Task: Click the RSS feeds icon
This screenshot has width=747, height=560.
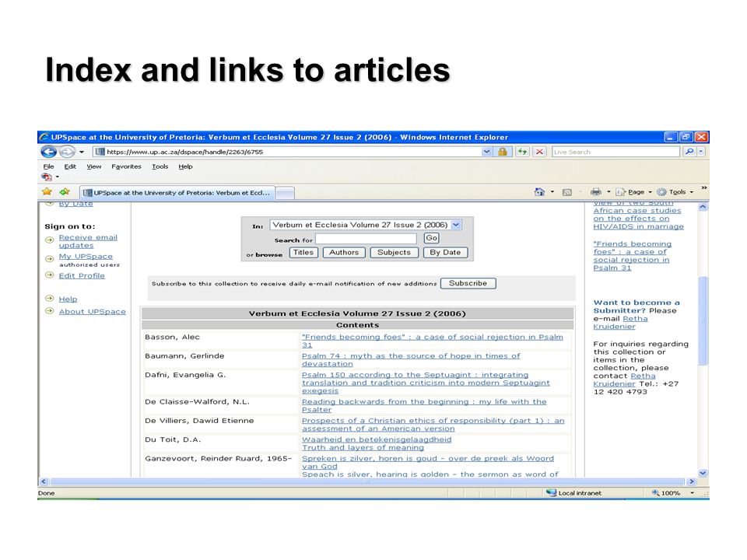Action: 567,192
